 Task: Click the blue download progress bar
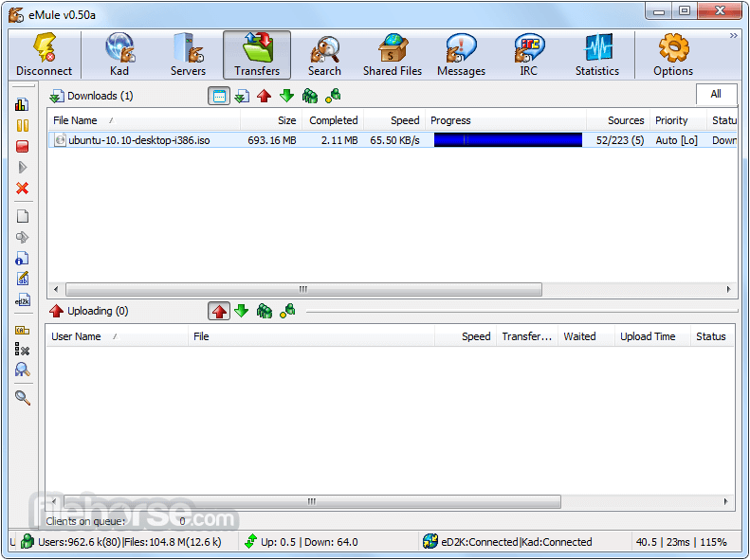click(x=508, y=140)
